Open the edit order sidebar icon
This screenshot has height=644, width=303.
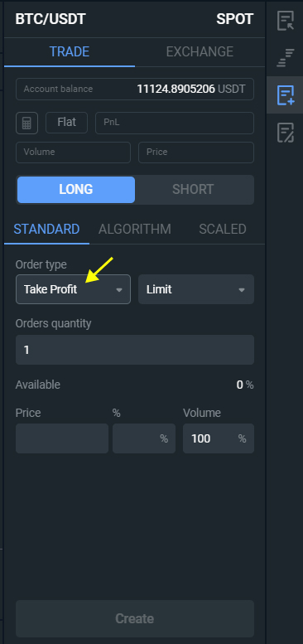(286, 133)
